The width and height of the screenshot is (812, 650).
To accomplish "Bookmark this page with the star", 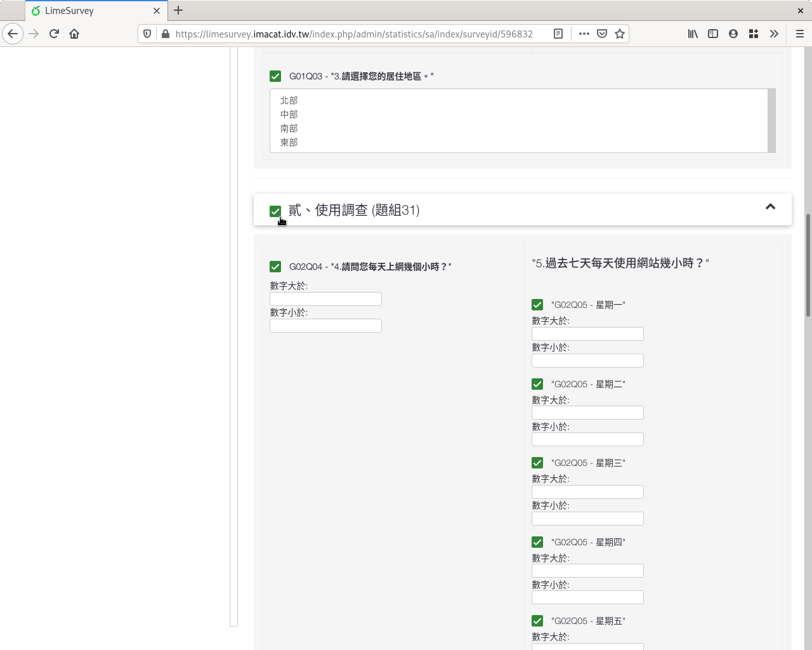I will (620, 34).
